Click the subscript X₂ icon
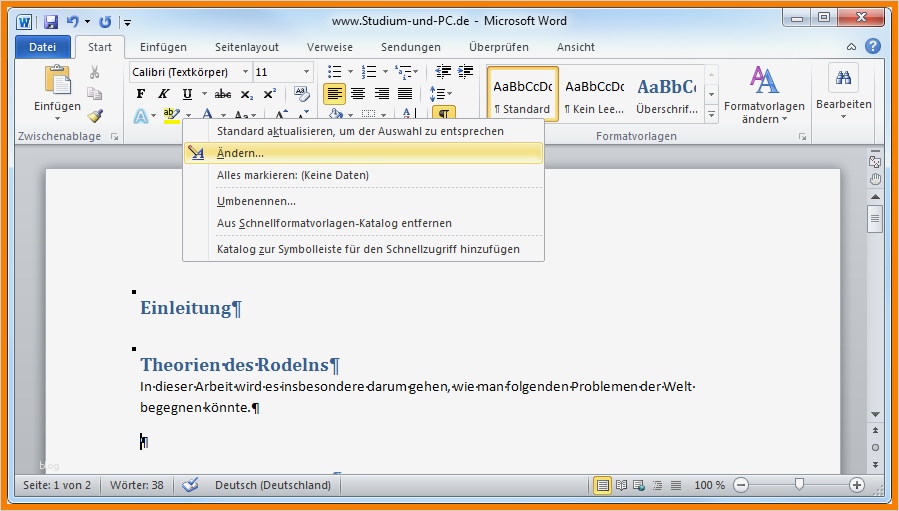Viewport: 899px width, 511px height. pyautogui.click(x=247, y=94)
